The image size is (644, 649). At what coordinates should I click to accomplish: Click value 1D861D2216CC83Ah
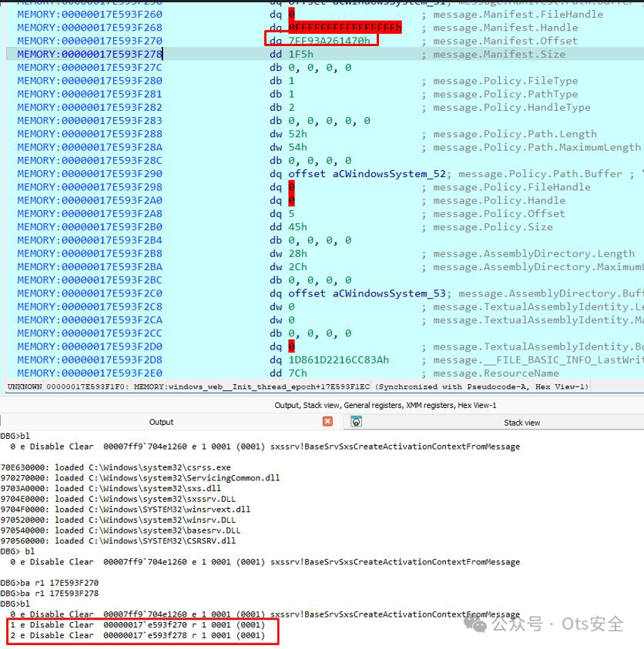point(339,360)
